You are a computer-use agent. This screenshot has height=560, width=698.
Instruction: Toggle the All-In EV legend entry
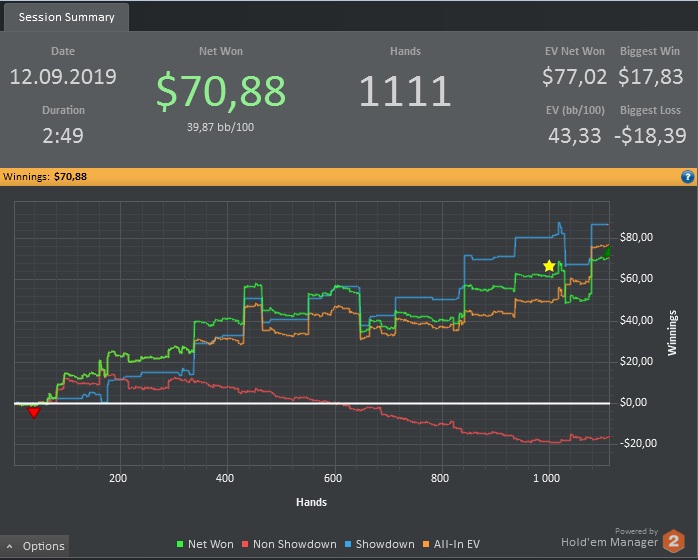click(451, 544)
